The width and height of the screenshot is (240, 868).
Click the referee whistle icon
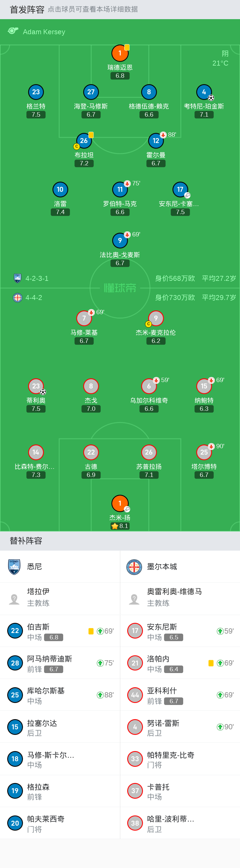pos(13,31)
